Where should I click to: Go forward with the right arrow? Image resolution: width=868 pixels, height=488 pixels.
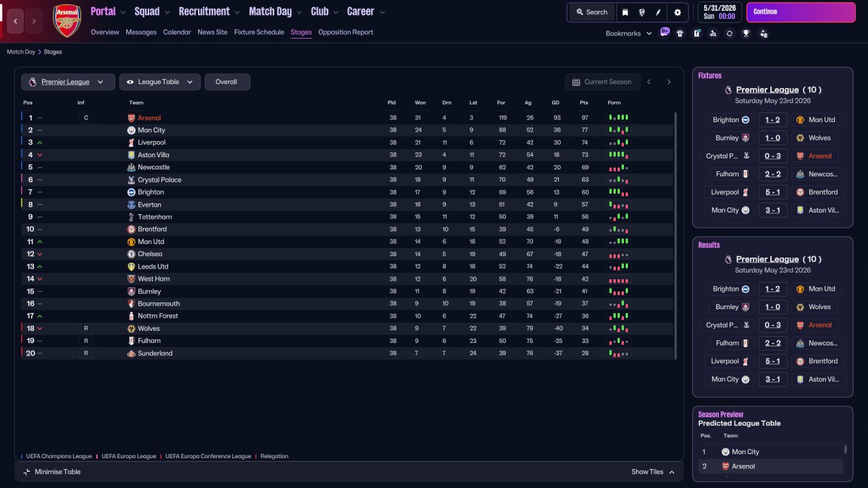pyautogui.click(x=34, y=21)
